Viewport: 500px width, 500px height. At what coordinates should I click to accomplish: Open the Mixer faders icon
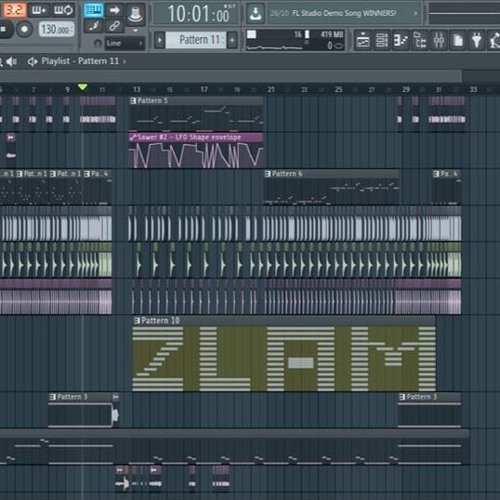439,40
